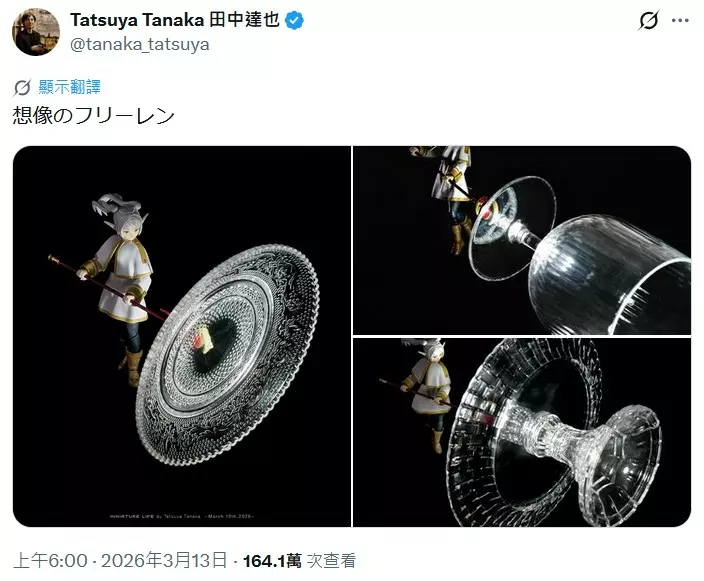Open the three-dot more options menu
Image resolution: width=704 pixels, height=581 pixels.
680,21
